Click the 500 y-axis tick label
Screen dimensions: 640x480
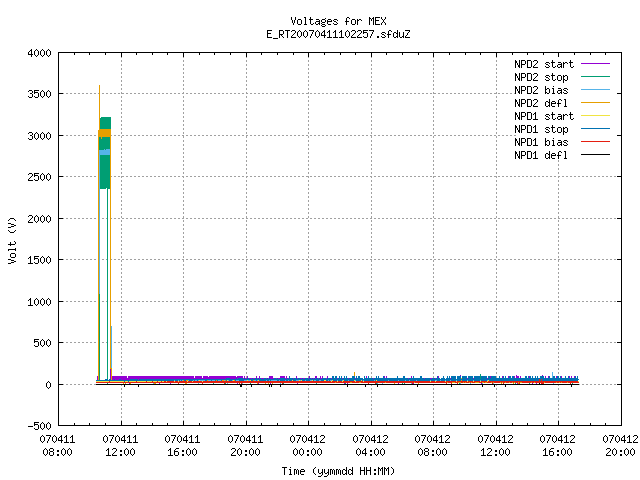coord(42,343)
